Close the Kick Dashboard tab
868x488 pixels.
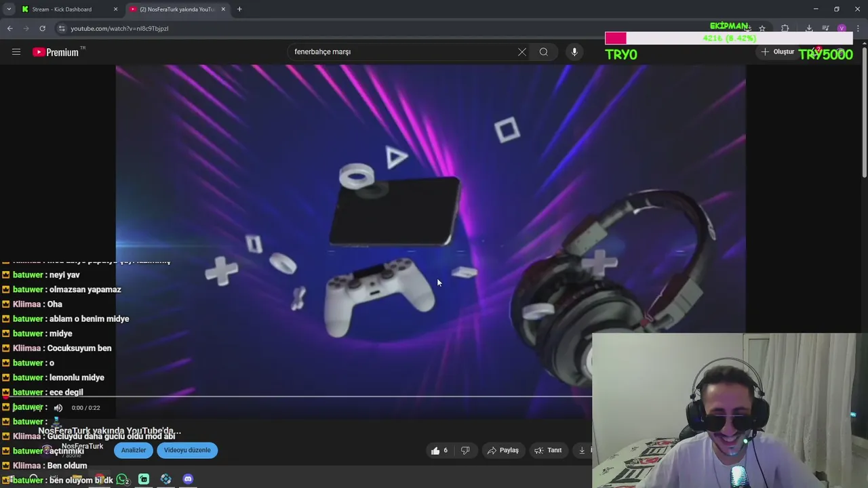115,9
